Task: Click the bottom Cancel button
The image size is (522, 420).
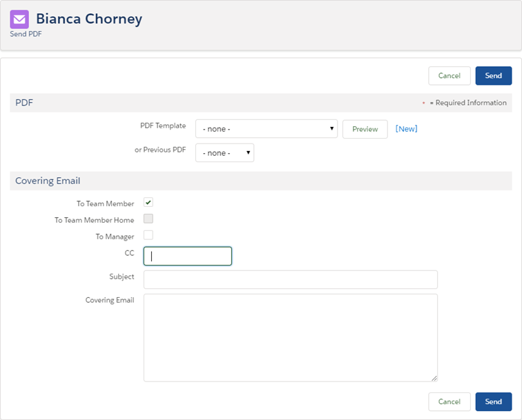Action: [449, 401]
